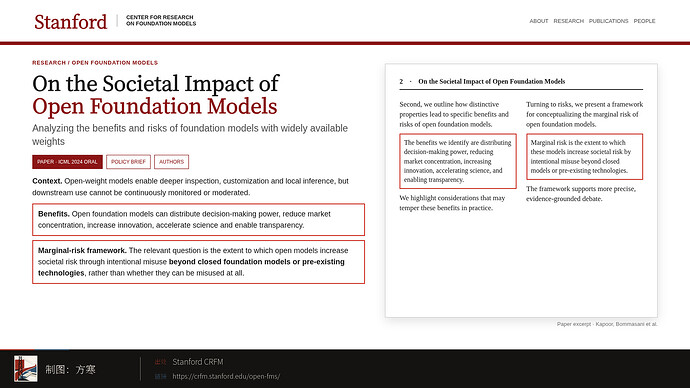Screen dimensions: 690x388
Task: Open the RESEARCH navigation item
Action: click(569, 21)
